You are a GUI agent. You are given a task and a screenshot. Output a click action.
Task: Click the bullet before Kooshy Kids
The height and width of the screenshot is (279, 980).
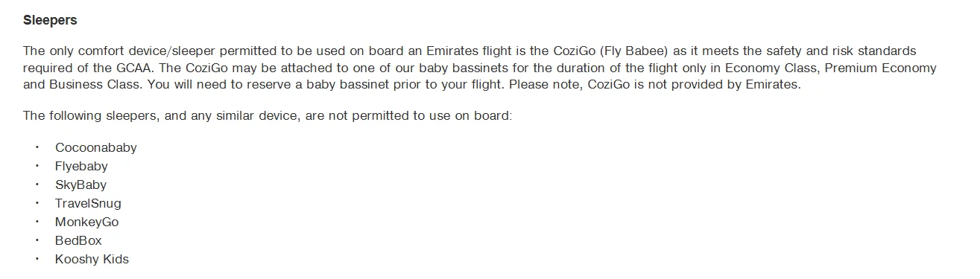coord(37,259)
